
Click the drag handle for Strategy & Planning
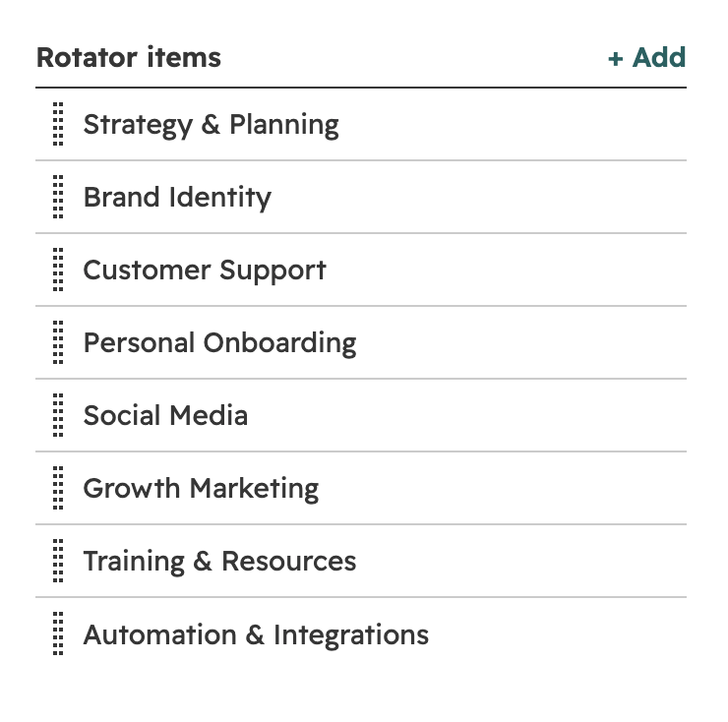pos(58,124)
